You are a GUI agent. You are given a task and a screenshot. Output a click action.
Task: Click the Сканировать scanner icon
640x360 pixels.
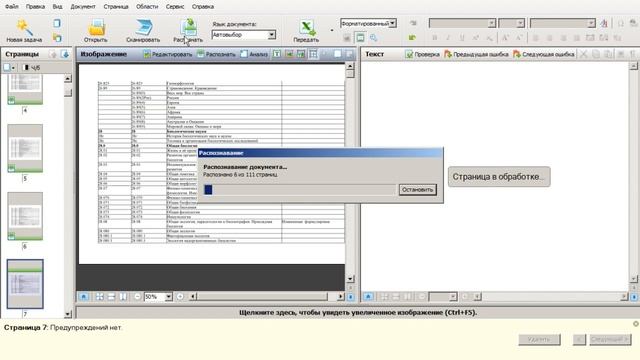click(143, 28)
